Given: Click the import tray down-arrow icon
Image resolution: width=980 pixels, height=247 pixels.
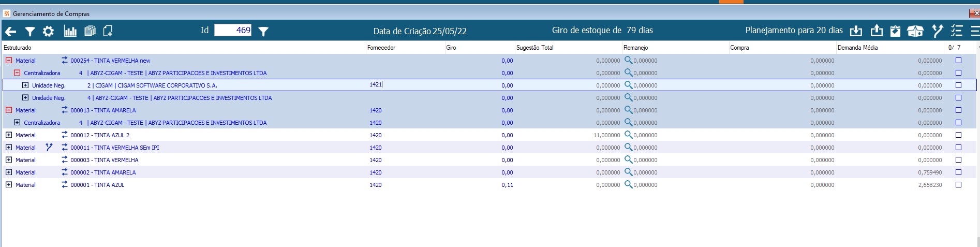Looking at the screenshot, I should coord(856,31).
